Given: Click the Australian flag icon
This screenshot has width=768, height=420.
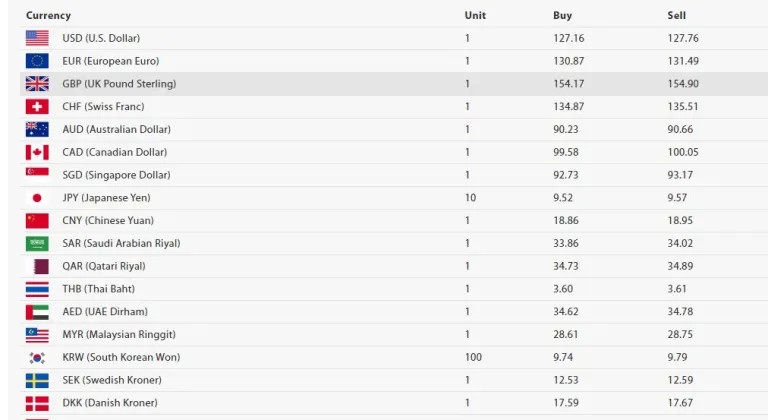Looking at the screenshot, I should pyautogui.click(x=37, y=130).
